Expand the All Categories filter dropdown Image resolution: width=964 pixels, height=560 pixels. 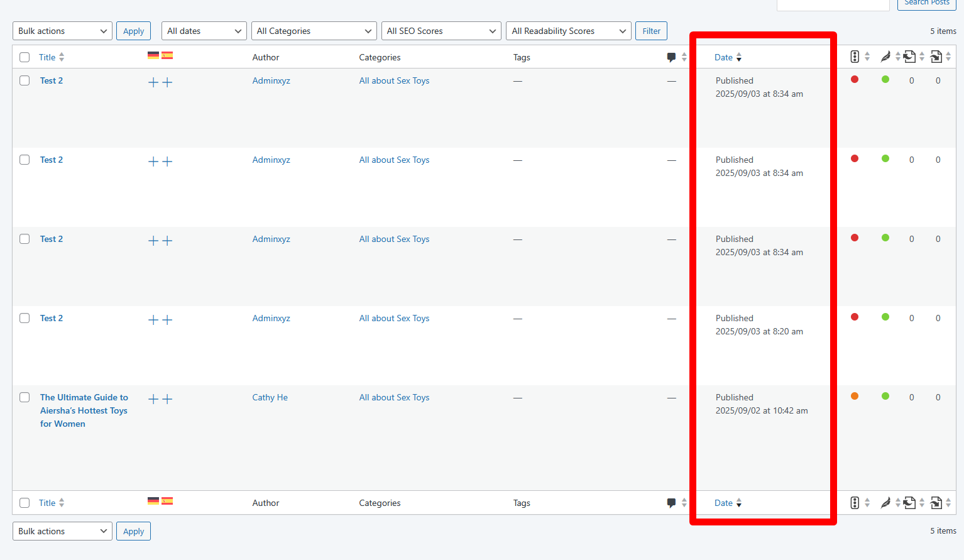pyautogui.click(x=314, y=31)
